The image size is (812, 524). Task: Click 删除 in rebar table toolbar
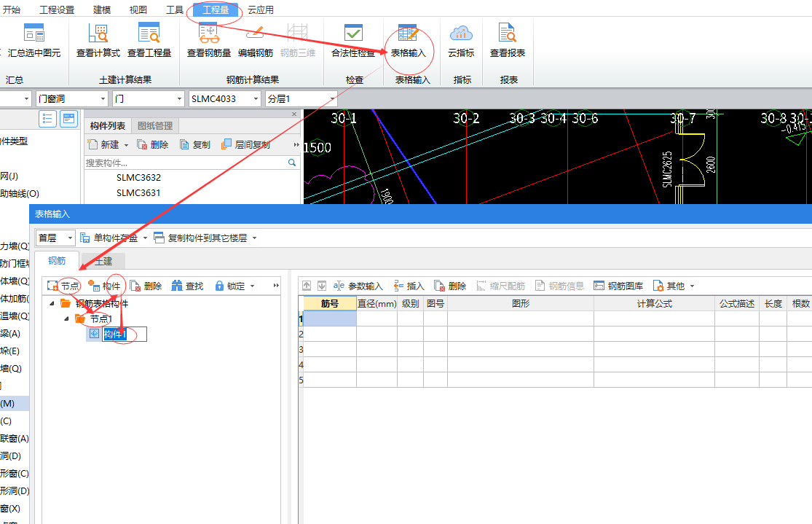(x=450, y=286)
